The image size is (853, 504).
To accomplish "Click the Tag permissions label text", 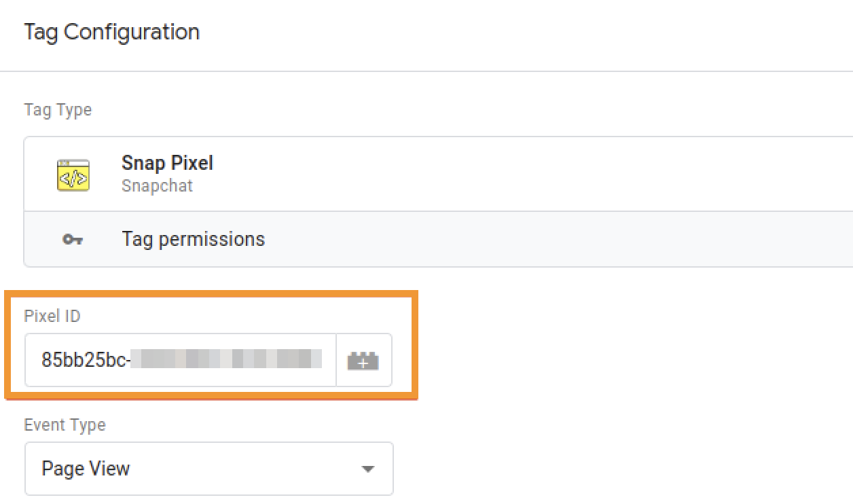I will (193, 239).
